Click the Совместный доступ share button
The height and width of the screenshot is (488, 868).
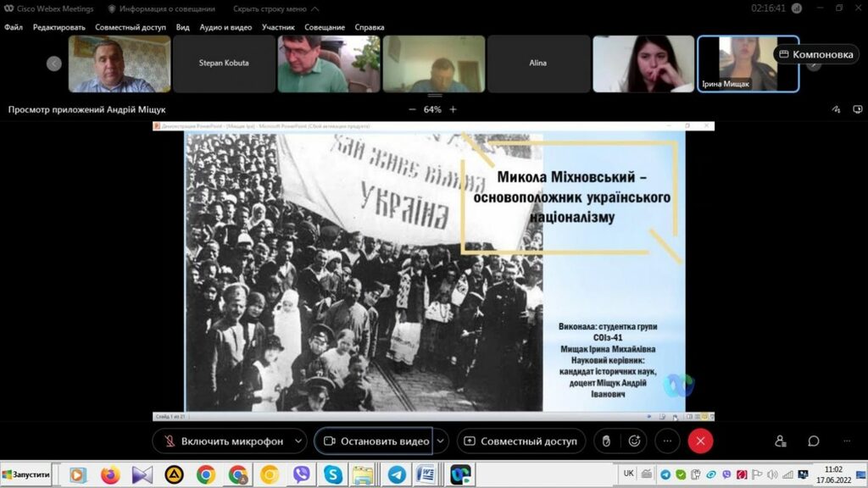(520, 441)
